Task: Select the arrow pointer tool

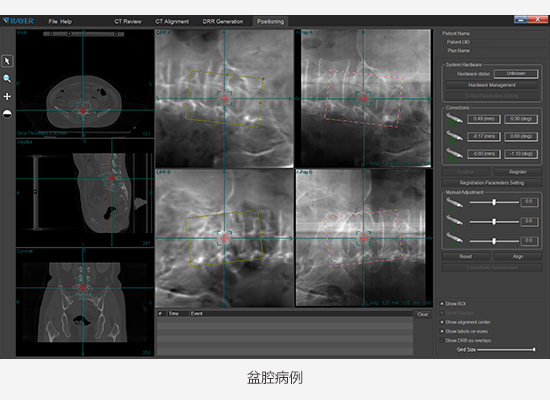Action: (x=7, y=61)
